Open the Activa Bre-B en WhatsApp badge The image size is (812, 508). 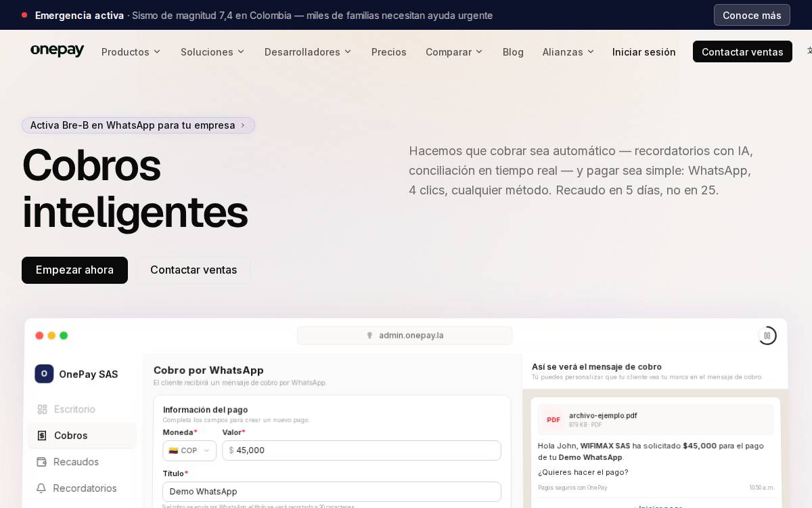(138, 125)
